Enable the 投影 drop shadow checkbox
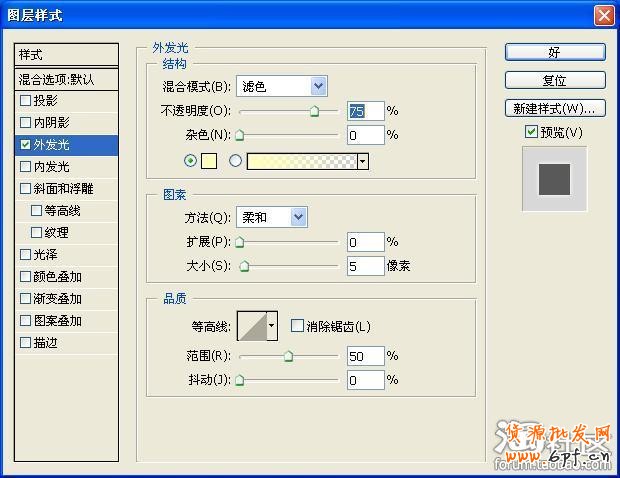Screen dimensions: 620x478 [25, 100]
